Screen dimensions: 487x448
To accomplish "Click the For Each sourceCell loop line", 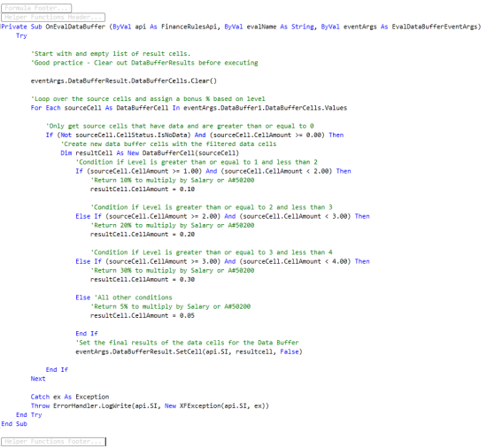I will [189, 108].
